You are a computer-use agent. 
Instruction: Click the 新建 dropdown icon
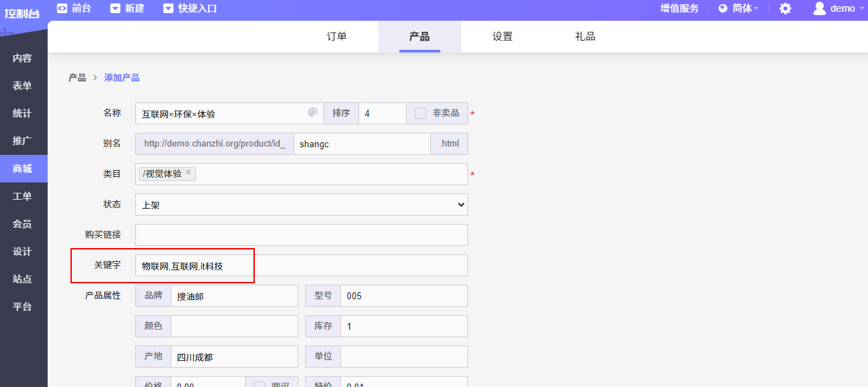[115, 8]
